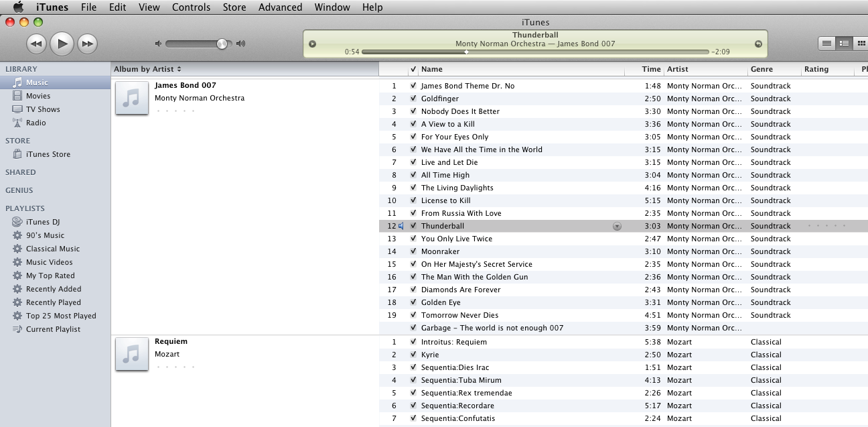This screenshot has height=427, width=868.
Task: Open the Advanced menu
Action: (x=280, y=7)
